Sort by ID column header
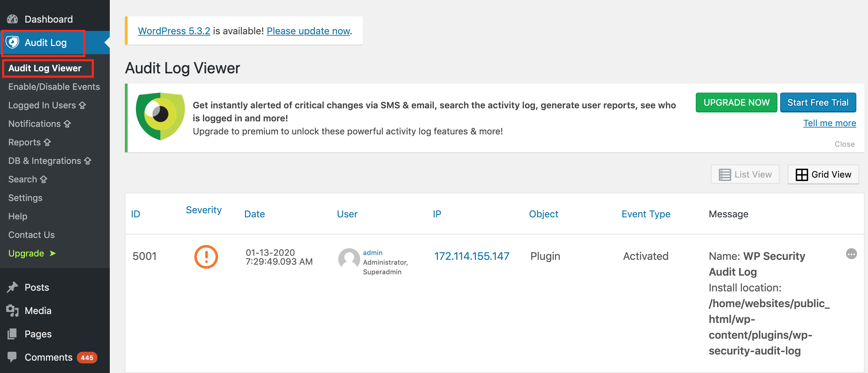The image size is (868, 373). click(x=136, y=214)
